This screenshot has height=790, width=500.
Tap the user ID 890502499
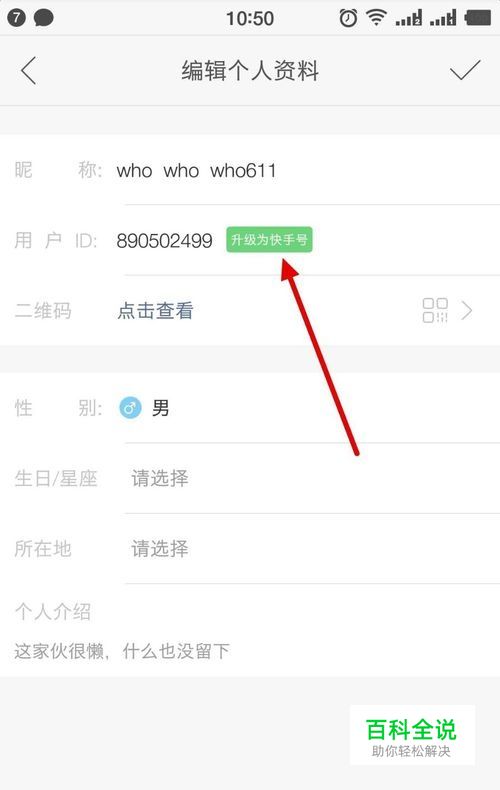164,240
